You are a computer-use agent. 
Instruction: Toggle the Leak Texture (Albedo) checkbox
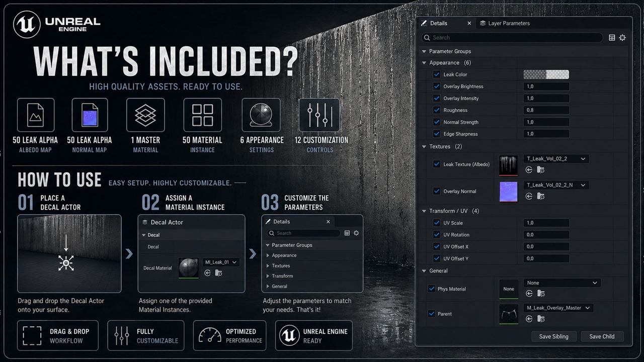(437, 164)
